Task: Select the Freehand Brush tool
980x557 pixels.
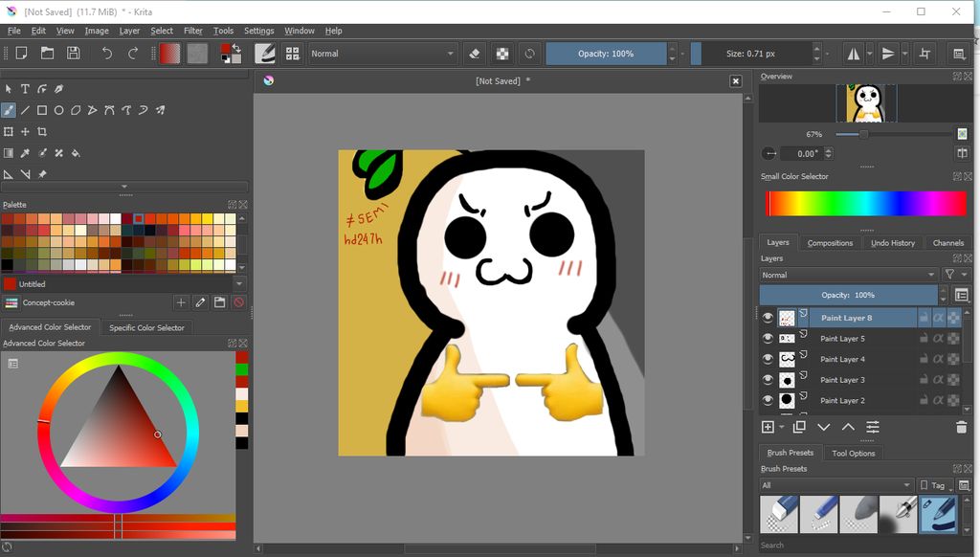Action: pyautogui.click(x=8, y=110)
